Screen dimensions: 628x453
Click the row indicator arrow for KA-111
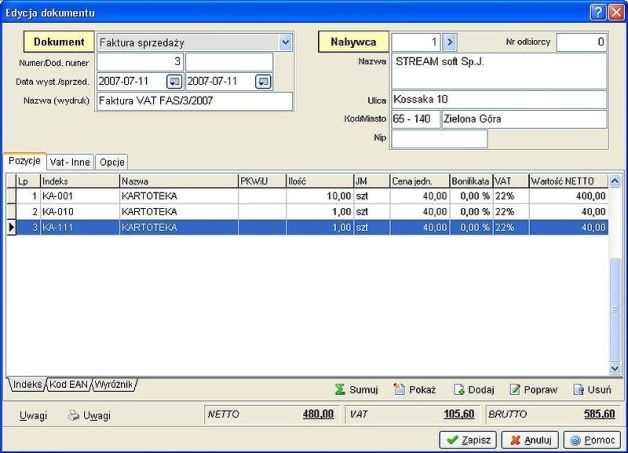(x=11, y=227)
